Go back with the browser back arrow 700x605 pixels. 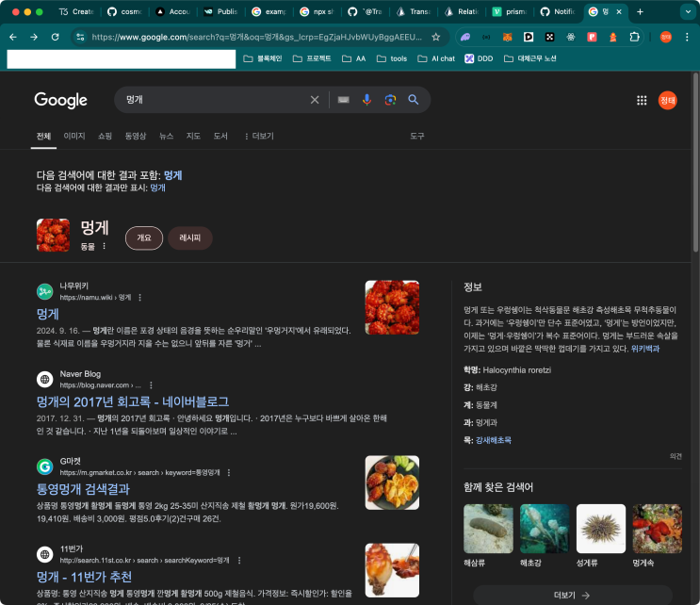pyautogui.click(x=13, y=37)
